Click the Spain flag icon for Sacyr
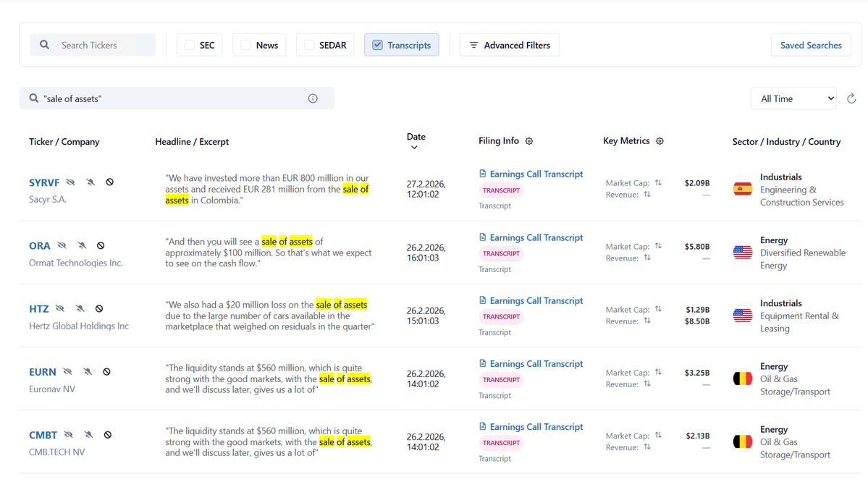The width and height of the screenshot is (868, 482). pos(742,190)
